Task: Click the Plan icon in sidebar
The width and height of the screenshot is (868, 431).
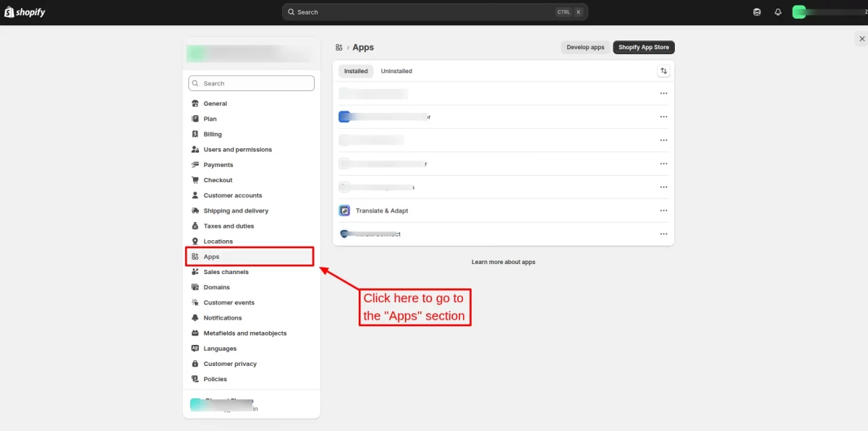Action: (x=195, y=119)
